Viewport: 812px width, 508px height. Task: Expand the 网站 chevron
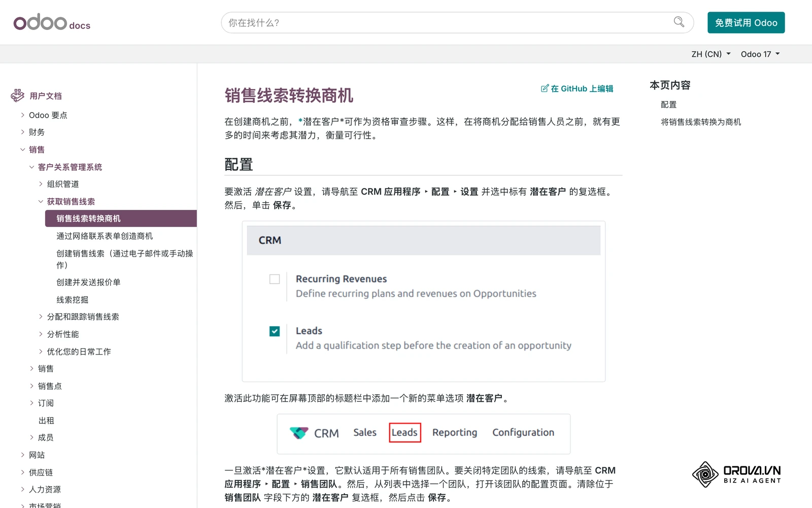[x=22, y=455]
